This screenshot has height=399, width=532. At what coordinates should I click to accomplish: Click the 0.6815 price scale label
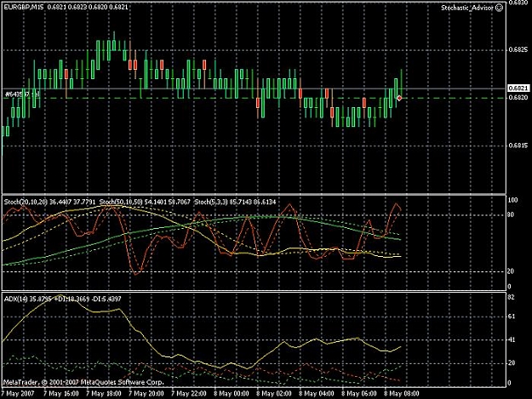pyautogui.click(x=518, y=145)
